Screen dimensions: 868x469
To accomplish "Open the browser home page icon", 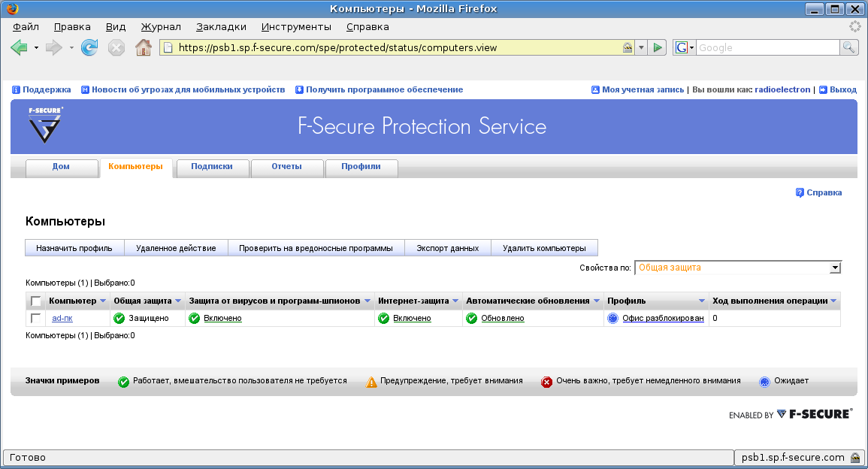I will (144, 47).
